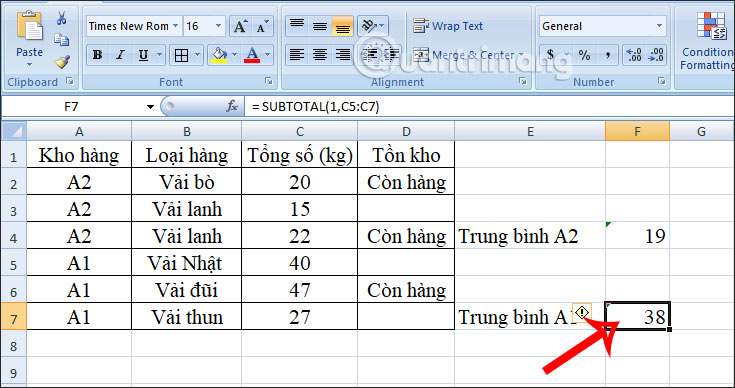Select cell Vải đũi

[x=187, y=290]
